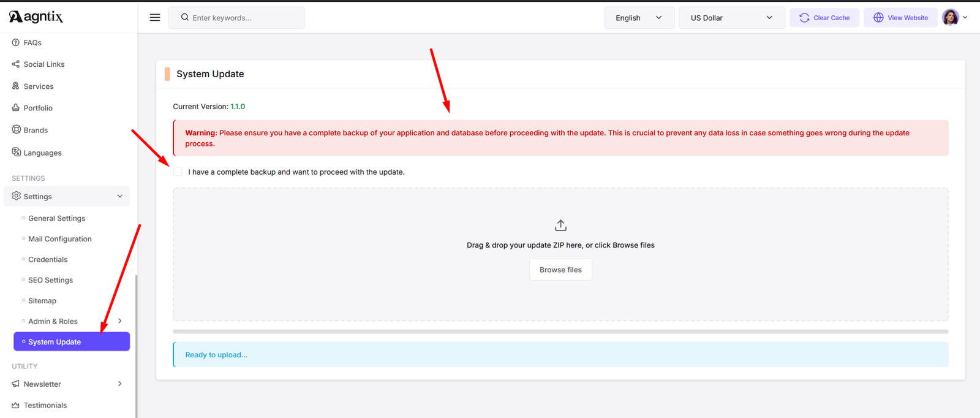This screenshot has height=418, width=980.
Task: Click the upload progress bar
Action: tap(560, 332)
